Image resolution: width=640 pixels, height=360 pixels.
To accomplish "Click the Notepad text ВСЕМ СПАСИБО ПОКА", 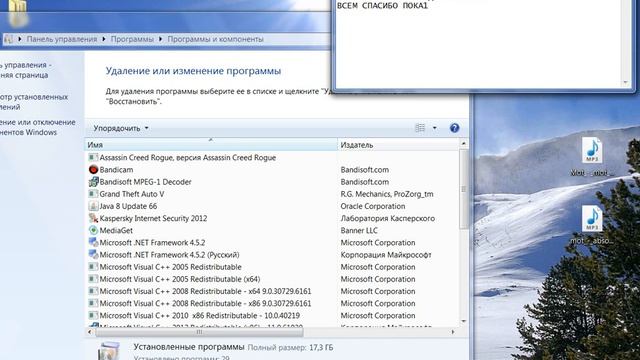I will (x=382, y=6).
